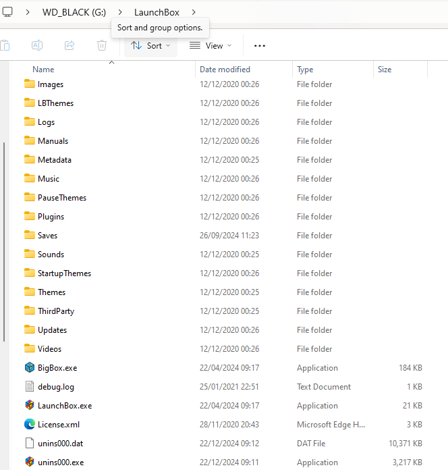Select the ThirdParty folder icon
Viewport: 448px width, 476px height.
pyautogui.click(x=30, y=311)
